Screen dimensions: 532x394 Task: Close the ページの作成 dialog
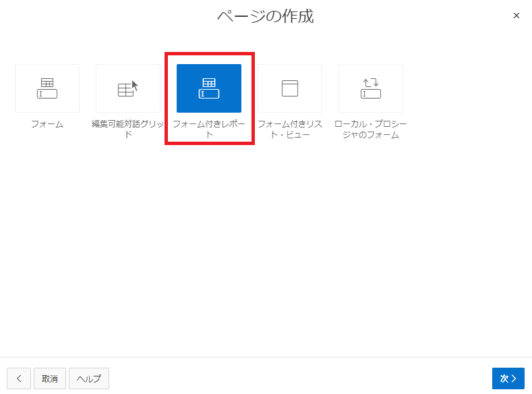click(516, 16)
